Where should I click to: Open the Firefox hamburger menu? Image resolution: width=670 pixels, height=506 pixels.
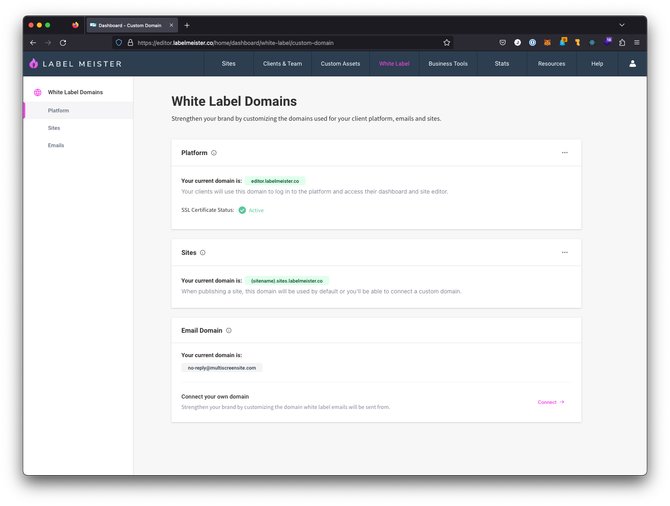coord(637,43)
